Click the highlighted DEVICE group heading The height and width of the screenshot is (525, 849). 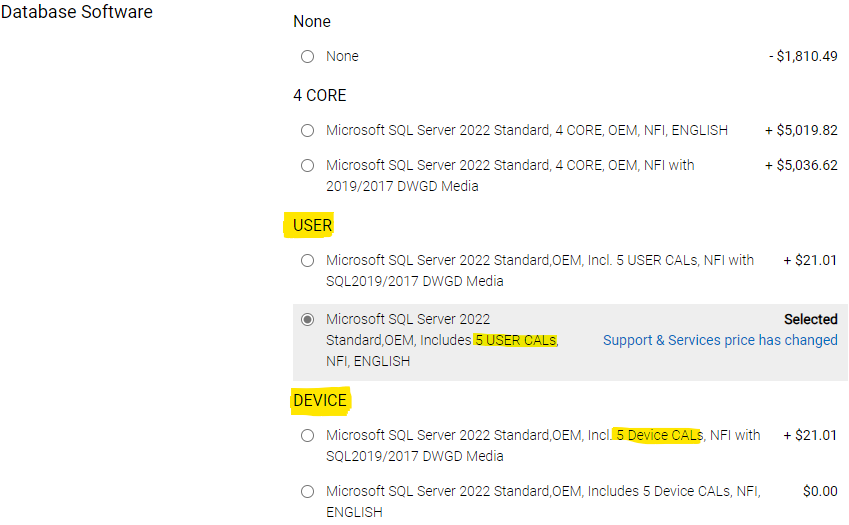pos(320,400)
